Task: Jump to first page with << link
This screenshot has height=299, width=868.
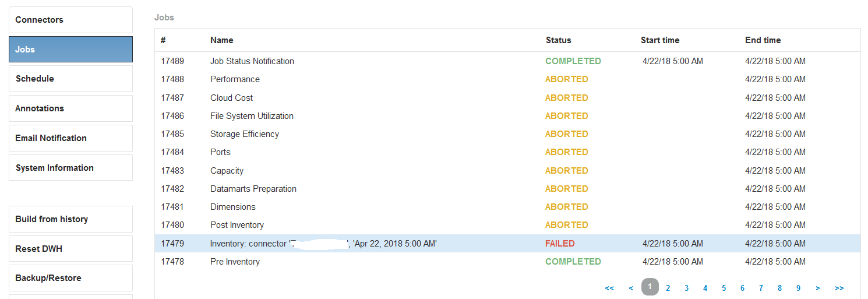Action: pos(609,288)
